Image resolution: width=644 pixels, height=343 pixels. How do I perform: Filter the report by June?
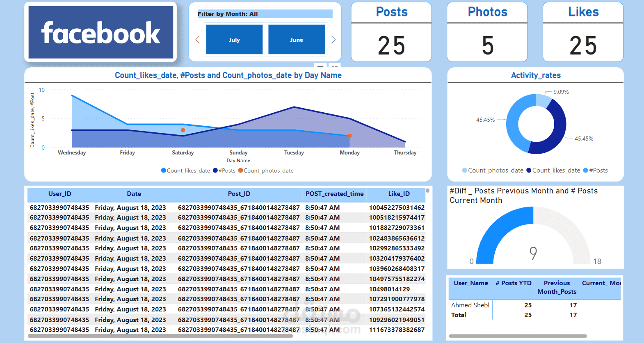pyautogui.click(x=297, y=39)
